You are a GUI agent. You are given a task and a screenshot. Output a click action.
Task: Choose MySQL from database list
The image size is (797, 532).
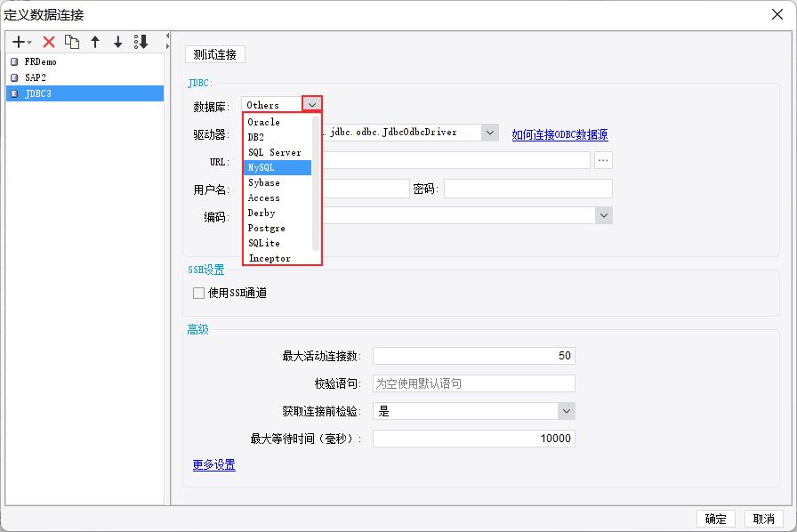point(278,167)
